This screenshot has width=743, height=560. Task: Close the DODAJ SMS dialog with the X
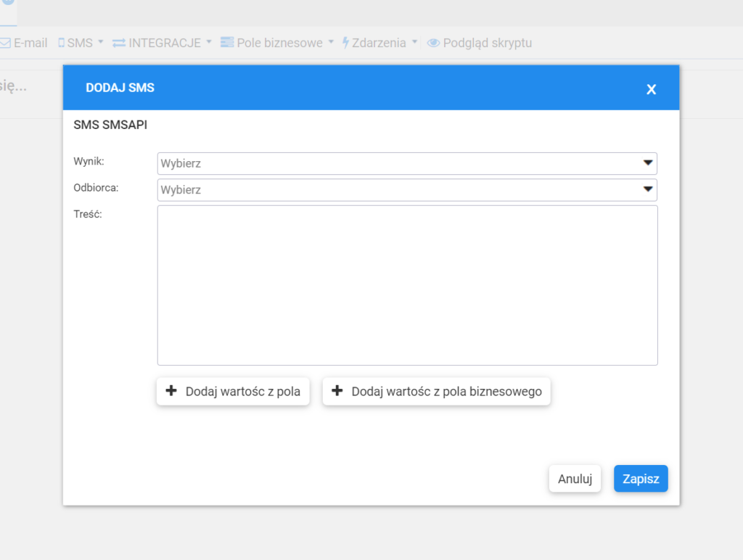[651, 88]
